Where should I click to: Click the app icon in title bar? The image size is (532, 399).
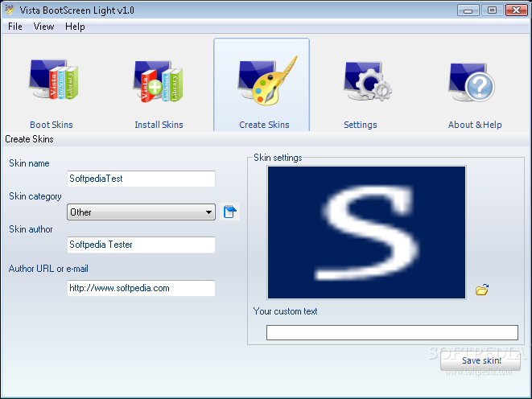point(10,10)
